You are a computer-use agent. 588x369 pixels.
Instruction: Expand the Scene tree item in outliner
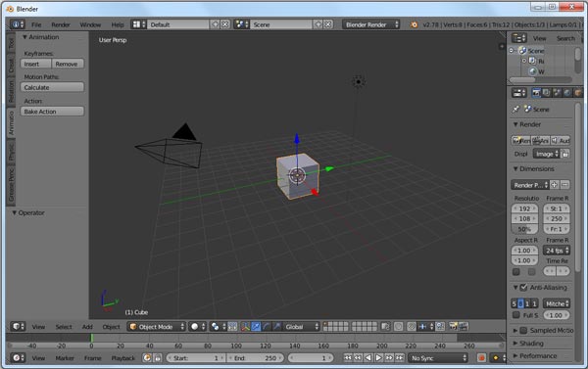pyautogui.click(x=512, y=50)
